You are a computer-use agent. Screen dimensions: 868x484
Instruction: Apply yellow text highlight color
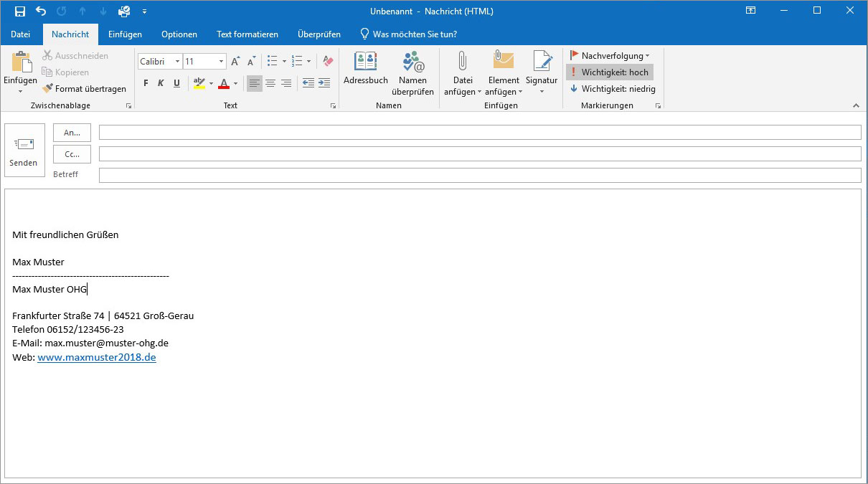(199, 83)
